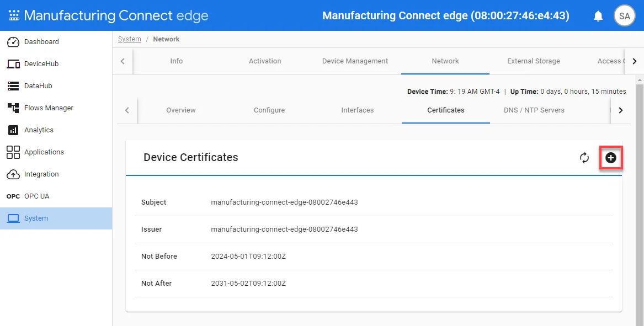
Task: Open DeviceHub from sidebar
Action: tap(56, 64)
